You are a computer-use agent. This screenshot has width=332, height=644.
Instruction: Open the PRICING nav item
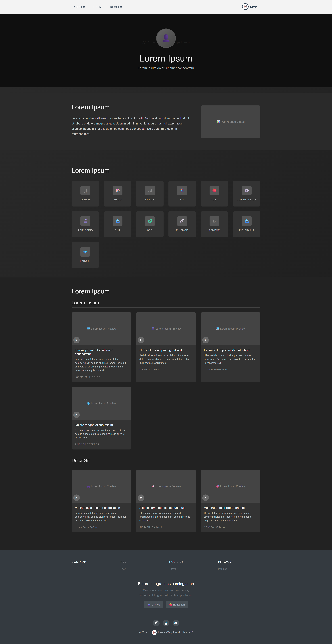pos(97,7)
